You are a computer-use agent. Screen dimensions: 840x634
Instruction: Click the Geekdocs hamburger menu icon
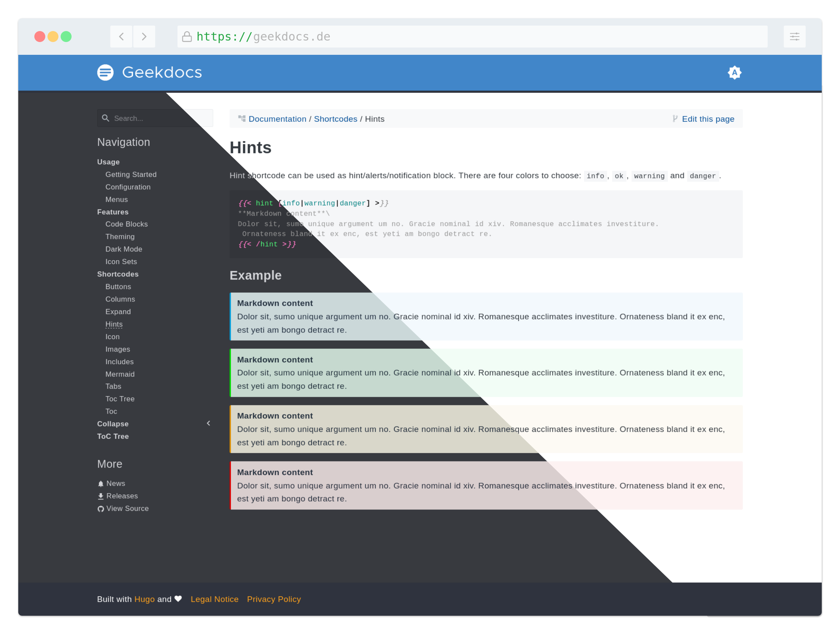[106, 73]
